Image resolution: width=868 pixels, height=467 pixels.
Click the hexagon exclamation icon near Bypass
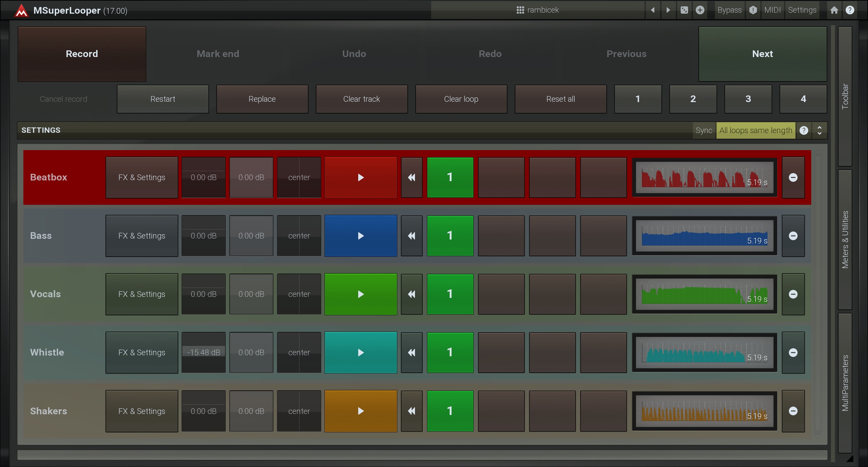[x=753, y=10]
